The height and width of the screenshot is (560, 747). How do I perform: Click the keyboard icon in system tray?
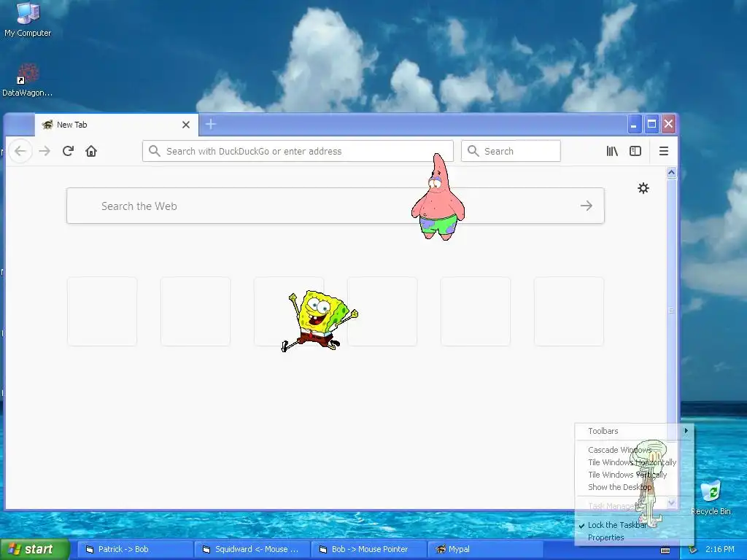[x=665, y=550]
